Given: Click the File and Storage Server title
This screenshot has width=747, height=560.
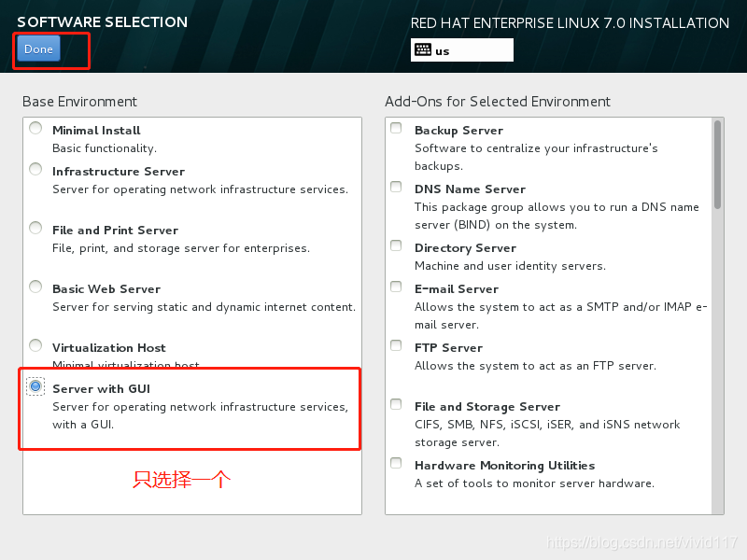Looking at the screenshot, I should click(487, 407).
